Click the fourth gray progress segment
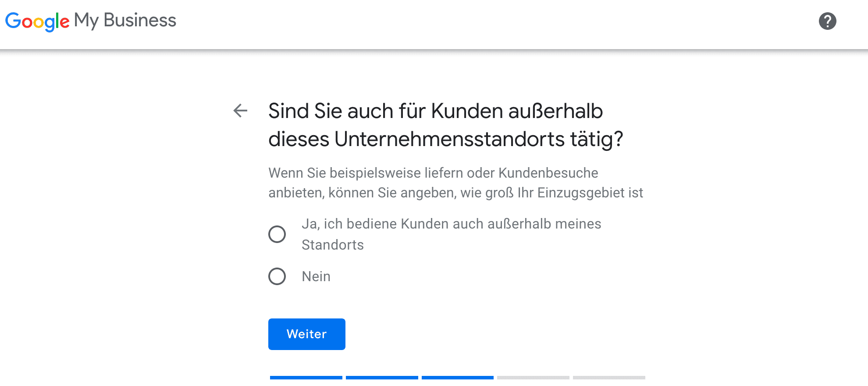868x386 pixels. click(x=533, y=378)
